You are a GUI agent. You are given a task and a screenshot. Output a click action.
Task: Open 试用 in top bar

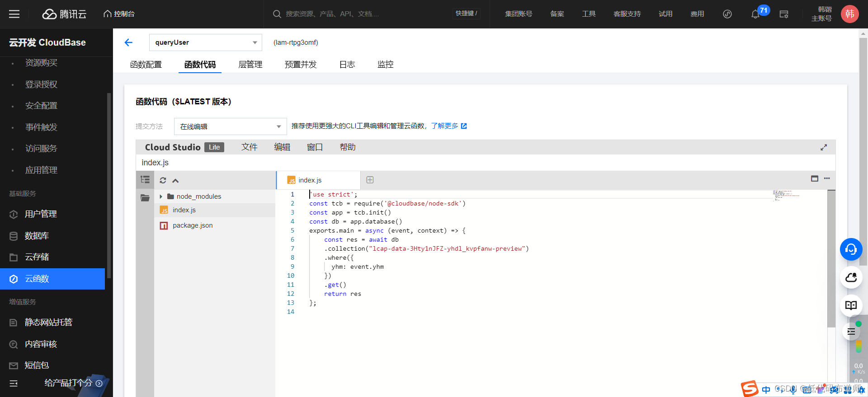(x=665, y=14)
